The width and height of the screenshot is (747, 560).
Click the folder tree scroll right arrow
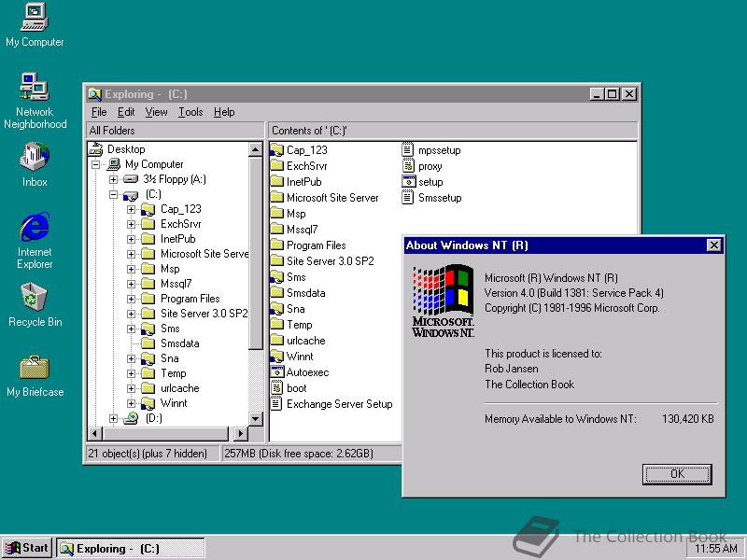click(x=241, y=433)
